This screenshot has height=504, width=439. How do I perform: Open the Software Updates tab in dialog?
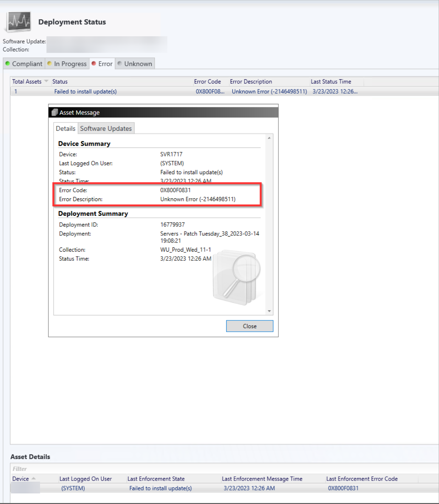point(106,128)
